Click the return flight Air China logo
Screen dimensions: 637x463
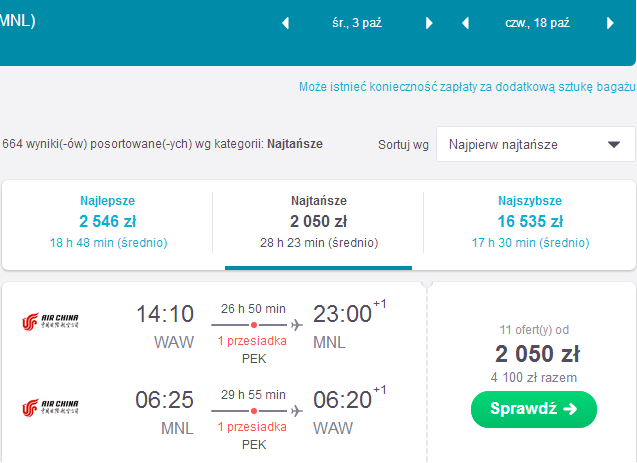pos(50,408)
